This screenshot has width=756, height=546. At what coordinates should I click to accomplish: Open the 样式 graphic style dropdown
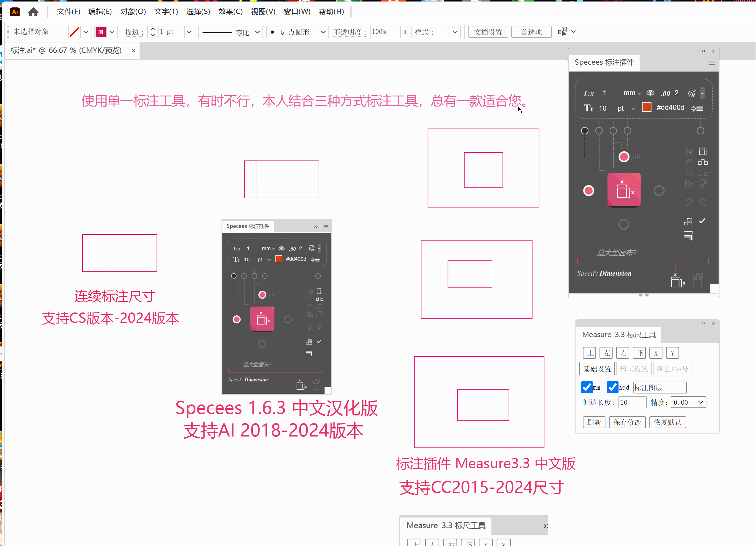click(455, 32)
